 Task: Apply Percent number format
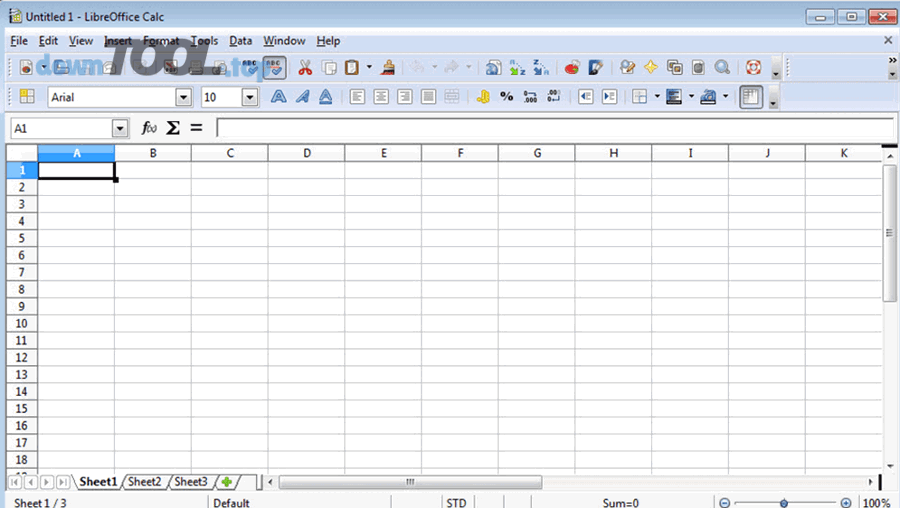(x=506, y=96)
